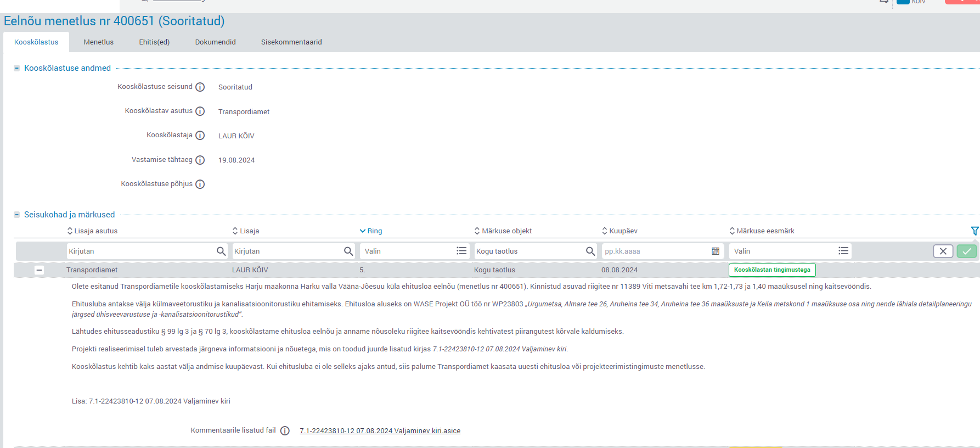Open info icon for Kooskõlastuse põhjus
The image size is (980, 448).
pos(200,184)
